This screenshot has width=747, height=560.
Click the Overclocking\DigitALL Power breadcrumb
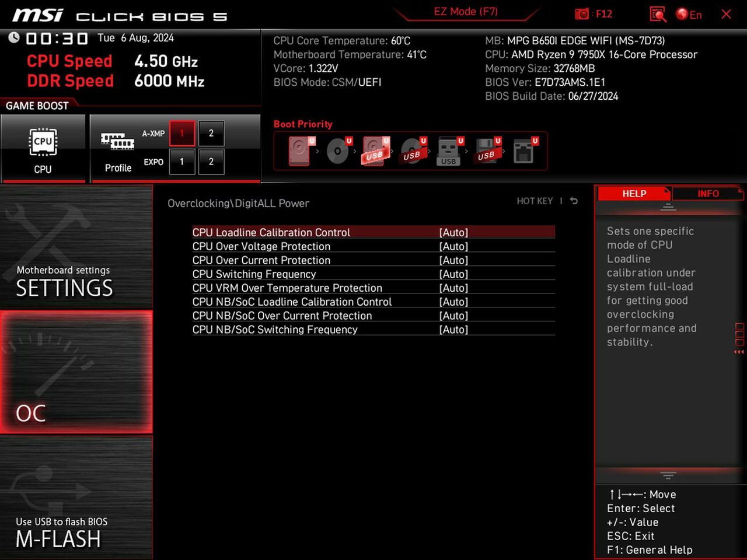point(238,204)
